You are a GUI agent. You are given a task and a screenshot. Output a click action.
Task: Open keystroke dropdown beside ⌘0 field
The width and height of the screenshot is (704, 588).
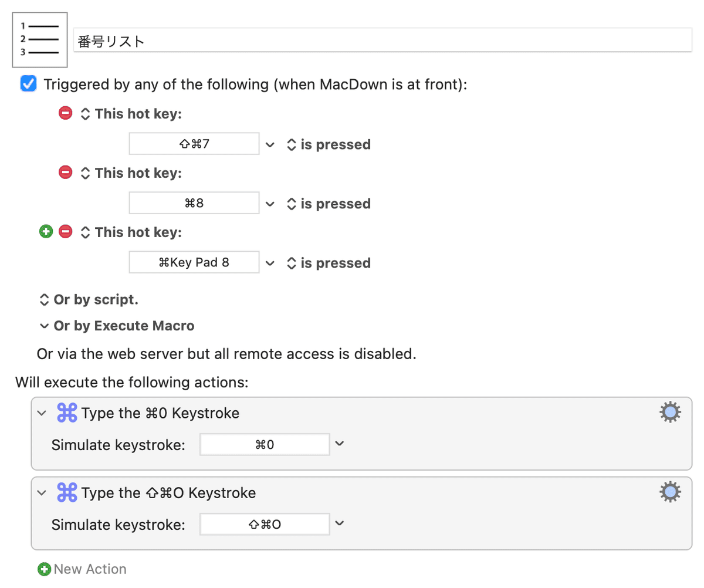tap(339, 444)
